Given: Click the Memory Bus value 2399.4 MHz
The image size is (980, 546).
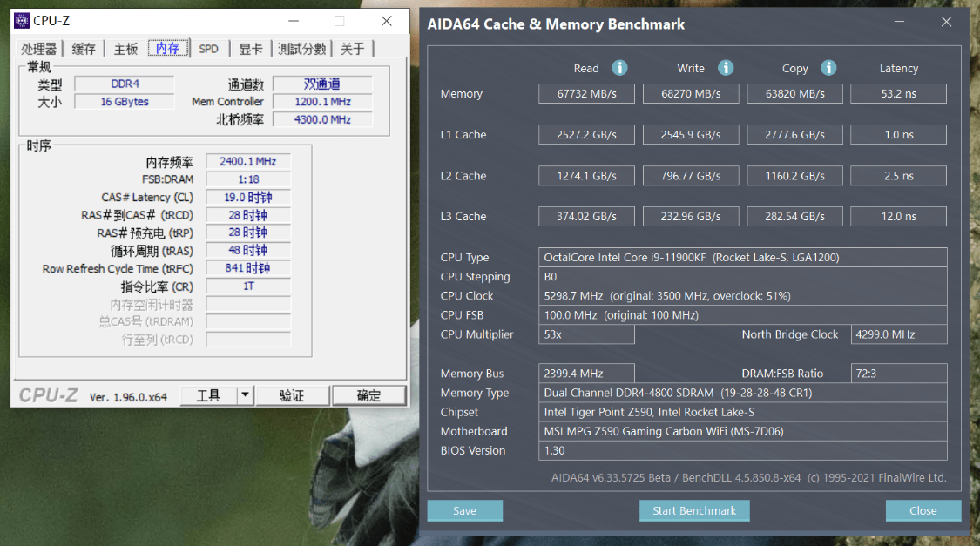Looking at the screenshot, I should 587,373.
